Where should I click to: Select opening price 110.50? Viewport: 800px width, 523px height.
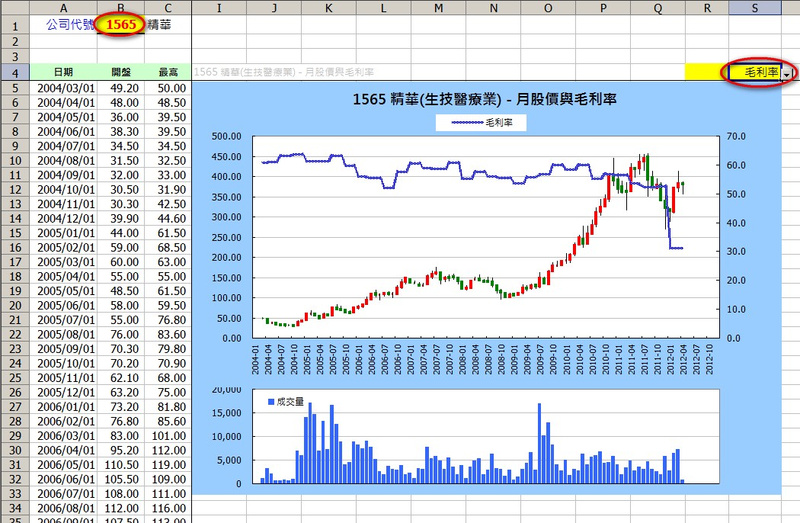[x=121, y=465]
